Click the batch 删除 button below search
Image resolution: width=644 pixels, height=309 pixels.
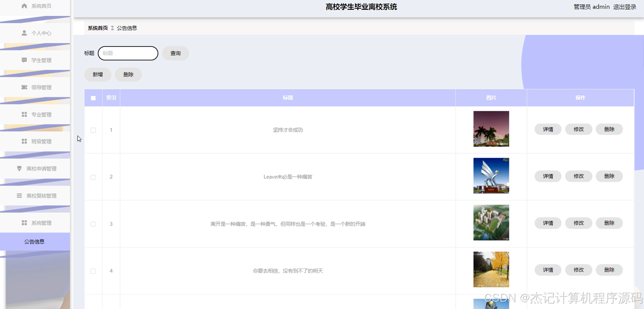pos(128,75)
